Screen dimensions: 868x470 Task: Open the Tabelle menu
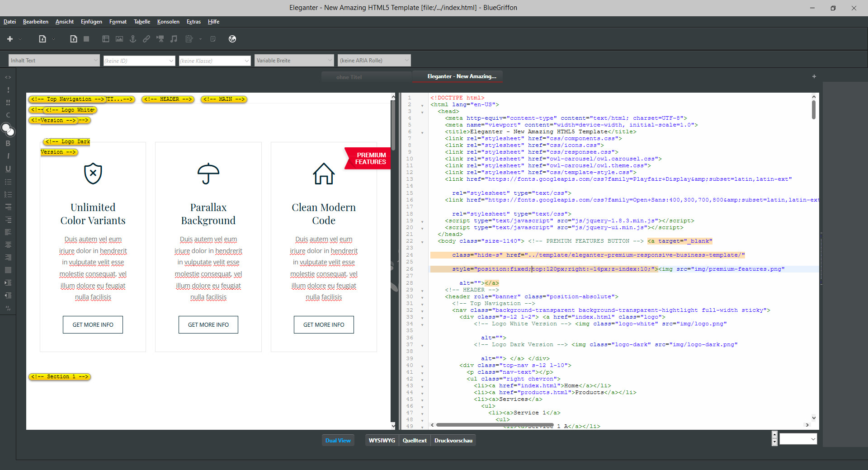142,22
